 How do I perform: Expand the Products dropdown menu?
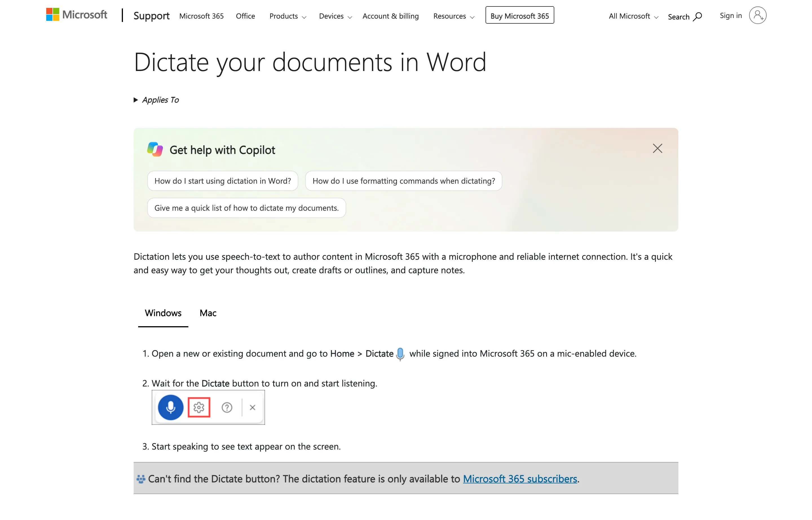(288, 16)
